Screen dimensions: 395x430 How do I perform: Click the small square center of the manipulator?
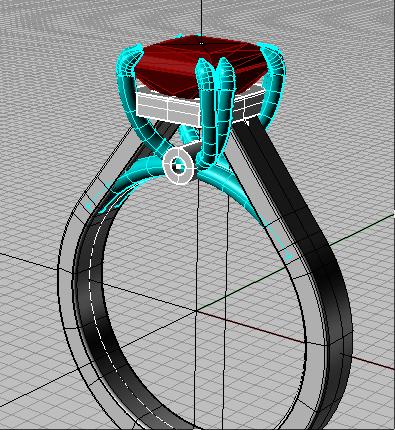pyautogui.click(x=179, y=165)
